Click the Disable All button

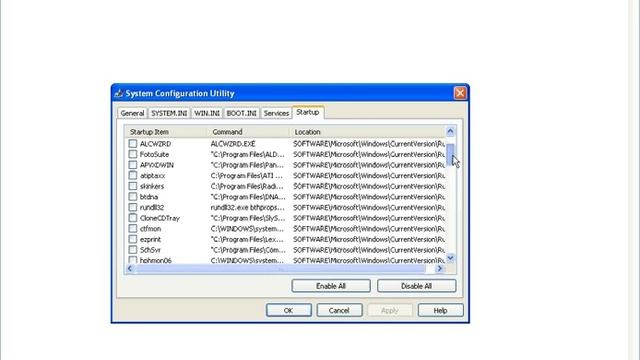(416, 286)
